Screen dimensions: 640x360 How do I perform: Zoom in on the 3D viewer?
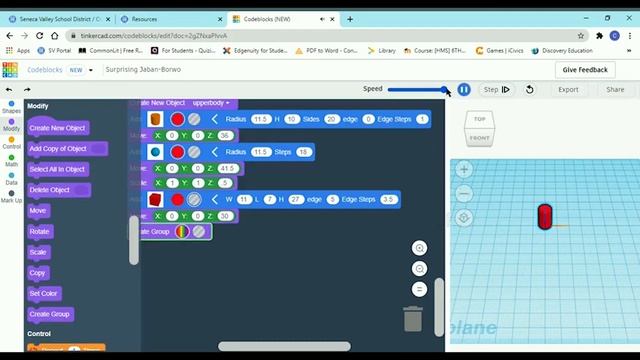tap(464, 169)
